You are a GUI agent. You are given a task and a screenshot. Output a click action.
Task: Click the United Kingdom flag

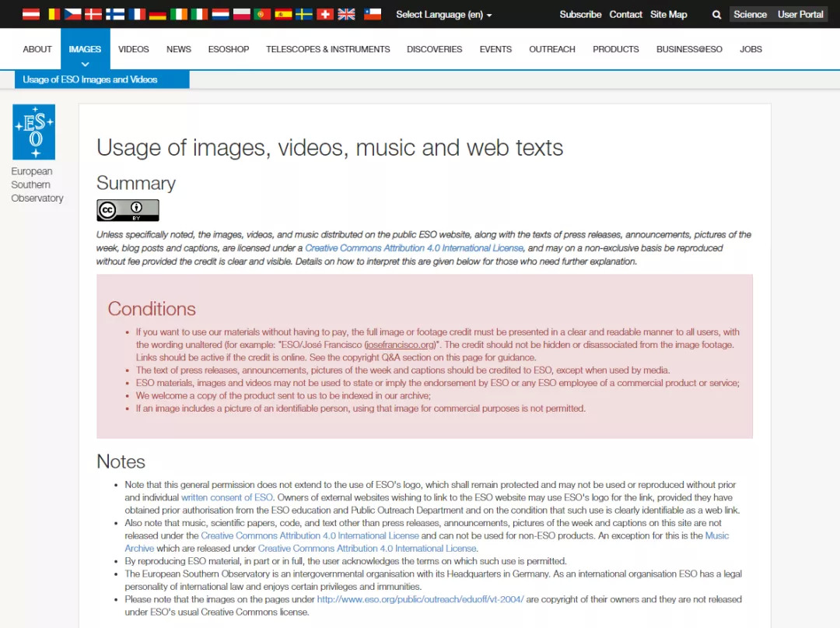pos(347,14)
